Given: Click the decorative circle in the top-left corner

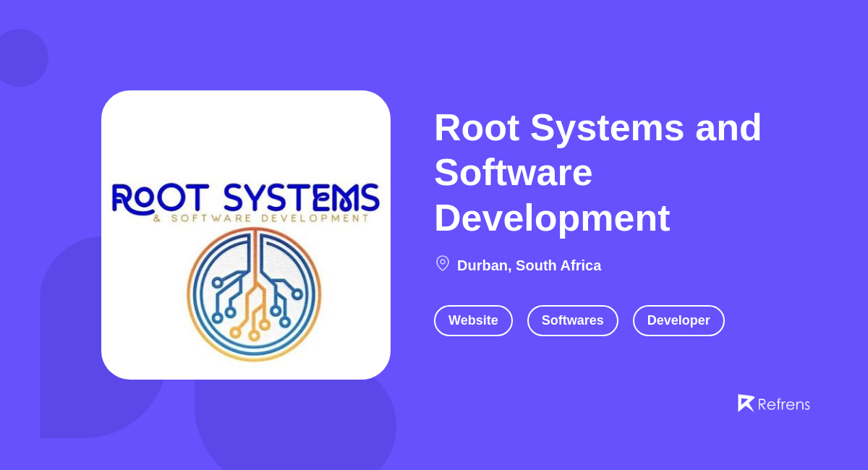Looking at the screenshot, I should 22,56.
